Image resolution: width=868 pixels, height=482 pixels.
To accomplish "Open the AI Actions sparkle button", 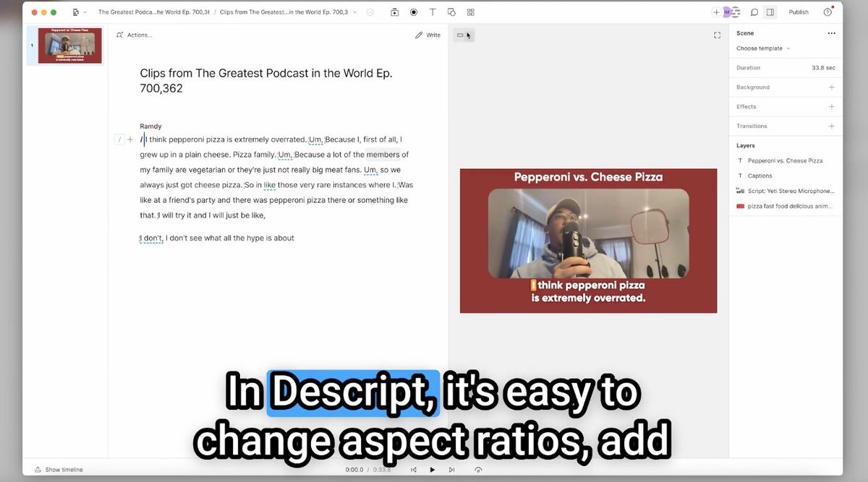I will (x=134, y=35).
